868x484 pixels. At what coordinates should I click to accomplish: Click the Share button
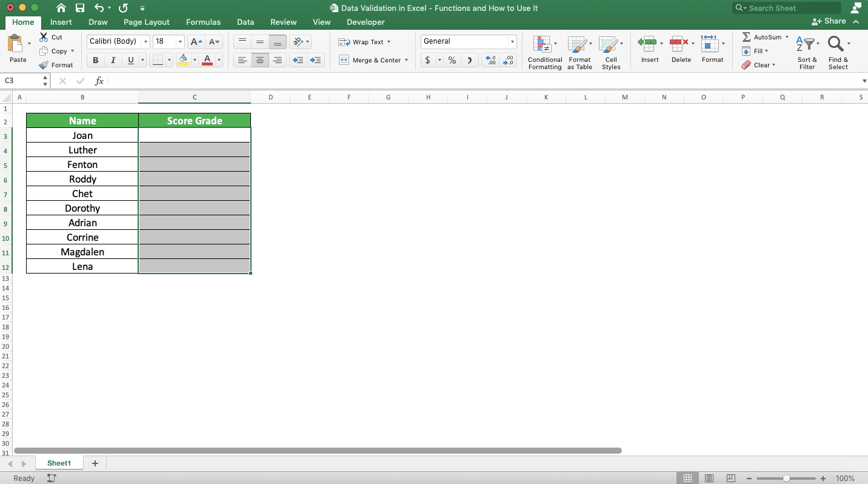click(x=829, y=21)
